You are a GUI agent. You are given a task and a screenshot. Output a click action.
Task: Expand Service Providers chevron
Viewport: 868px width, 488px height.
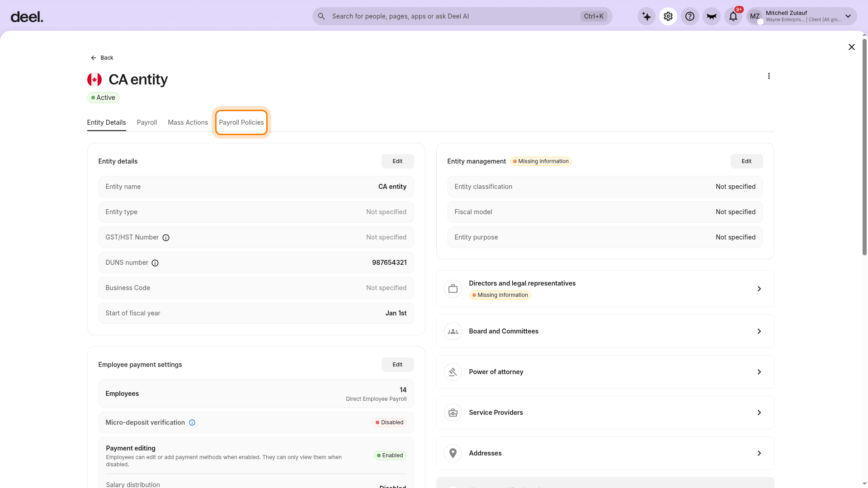[x=759, y=413]
